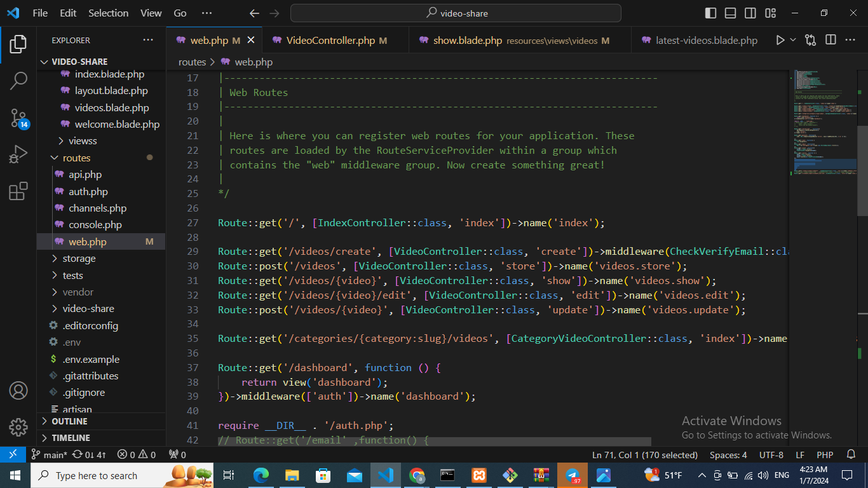Expand the vendor folder
Screen dimensions: 868x488
pos(102,292)
